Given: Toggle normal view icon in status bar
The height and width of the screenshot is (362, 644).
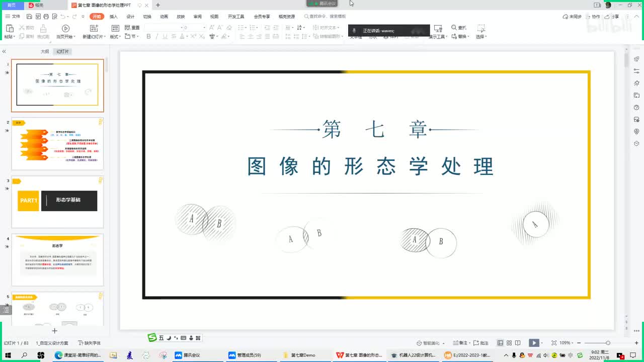Looking at the screenshot, I should (500, 343).
